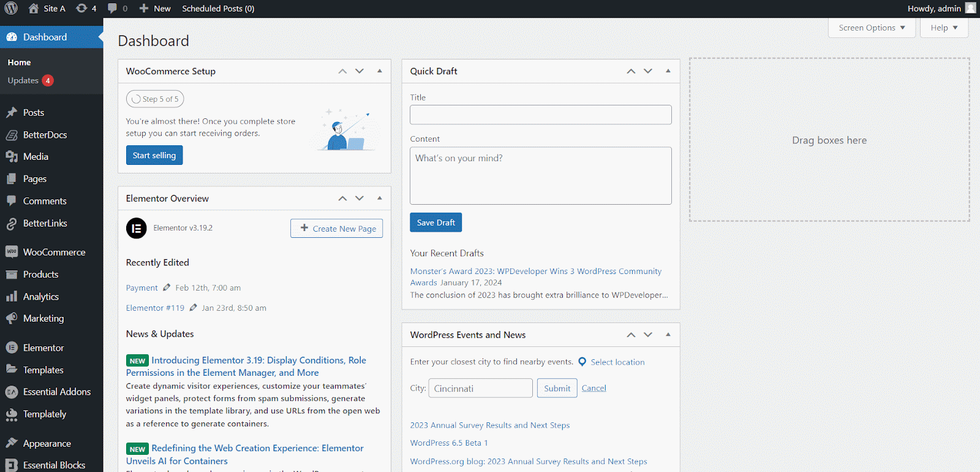Open 2023 Annual Survey Results and Next Steps
The height and width of the screenshot is (472, 980).
(x=490, y=425)
